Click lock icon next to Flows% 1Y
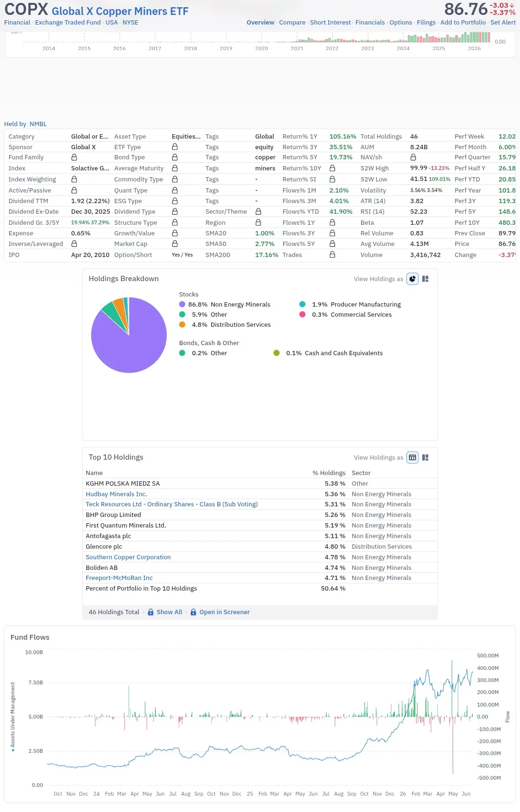 (332, 222)
